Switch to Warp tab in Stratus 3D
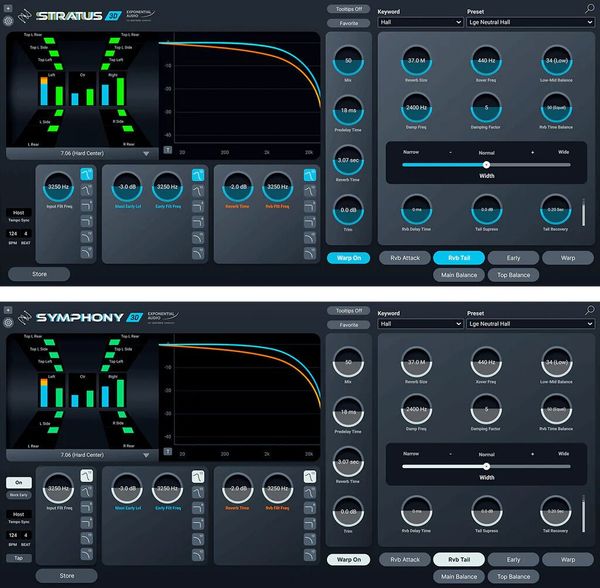 (568, 258)
